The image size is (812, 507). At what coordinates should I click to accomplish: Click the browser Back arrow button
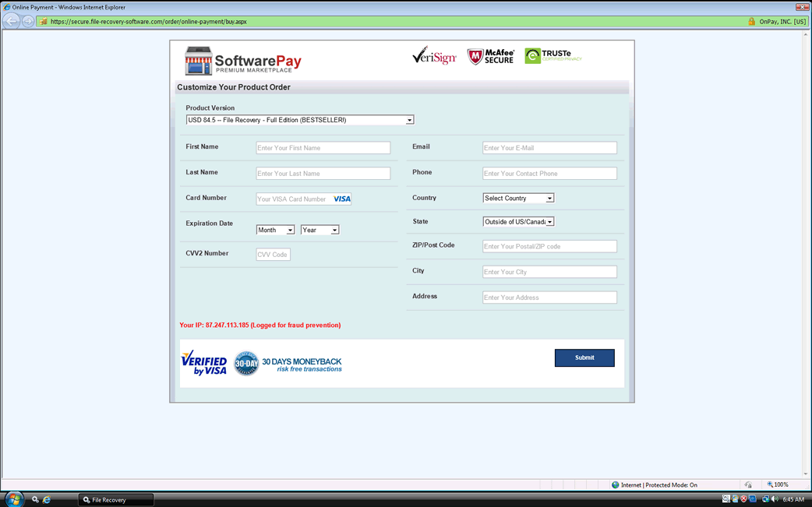click(12, 21)
